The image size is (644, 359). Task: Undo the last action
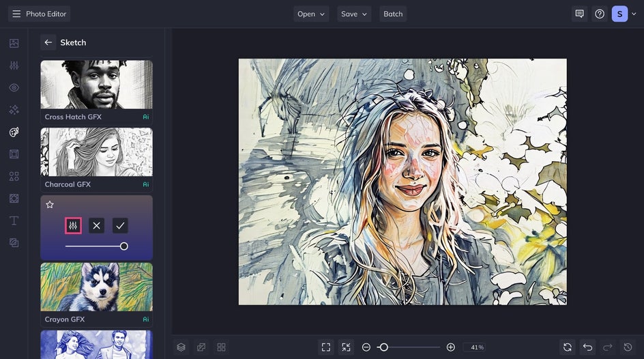click(x=588, y=347)
